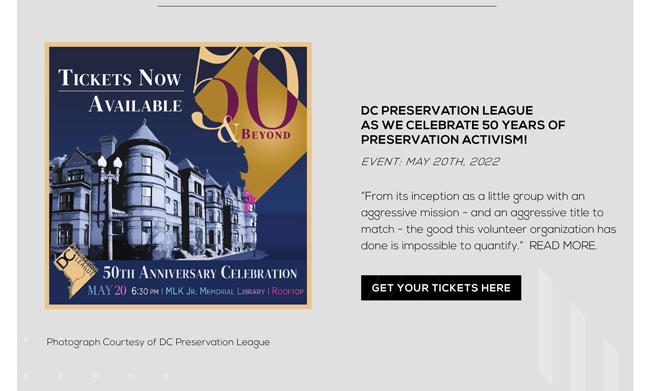Click the 'Event: May 20th, 2022' line

(x=430, y=162)
